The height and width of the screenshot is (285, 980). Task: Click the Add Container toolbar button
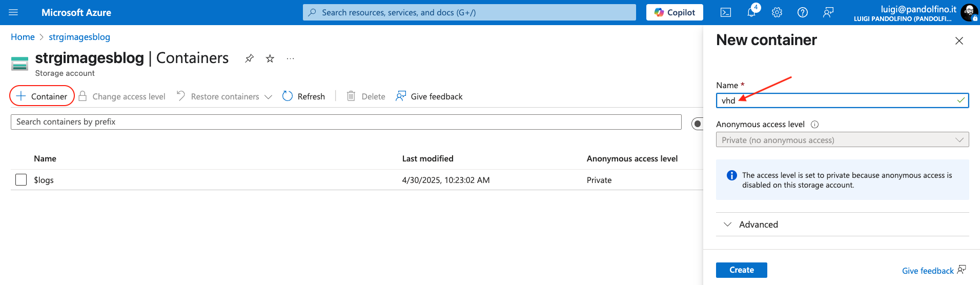point(42,96)
